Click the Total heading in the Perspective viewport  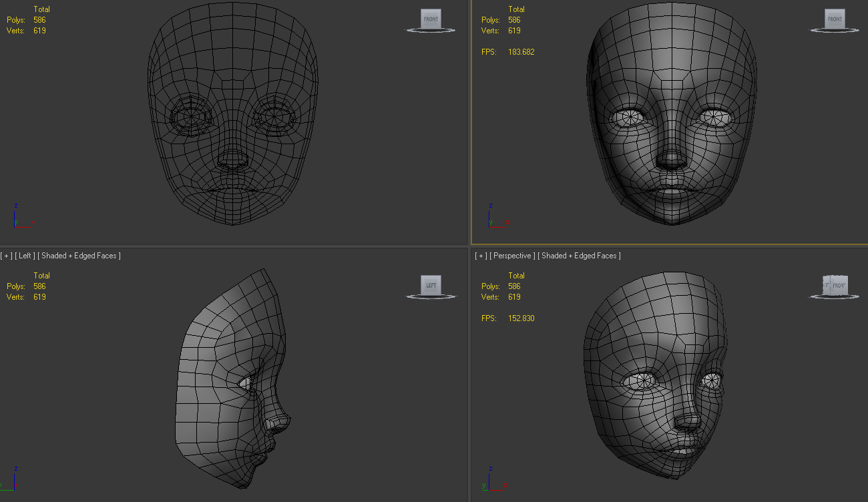pos(516,276)
